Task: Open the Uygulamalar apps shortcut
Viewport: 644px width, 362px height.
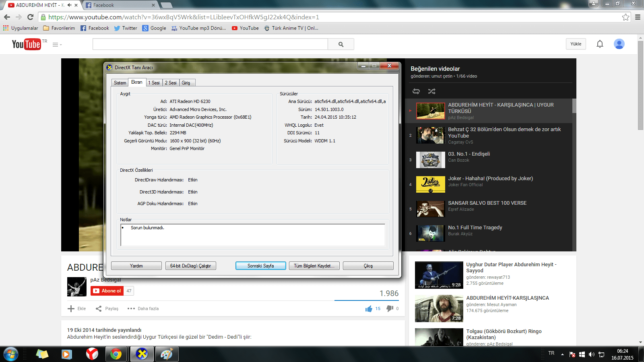Action: (21, 28)
